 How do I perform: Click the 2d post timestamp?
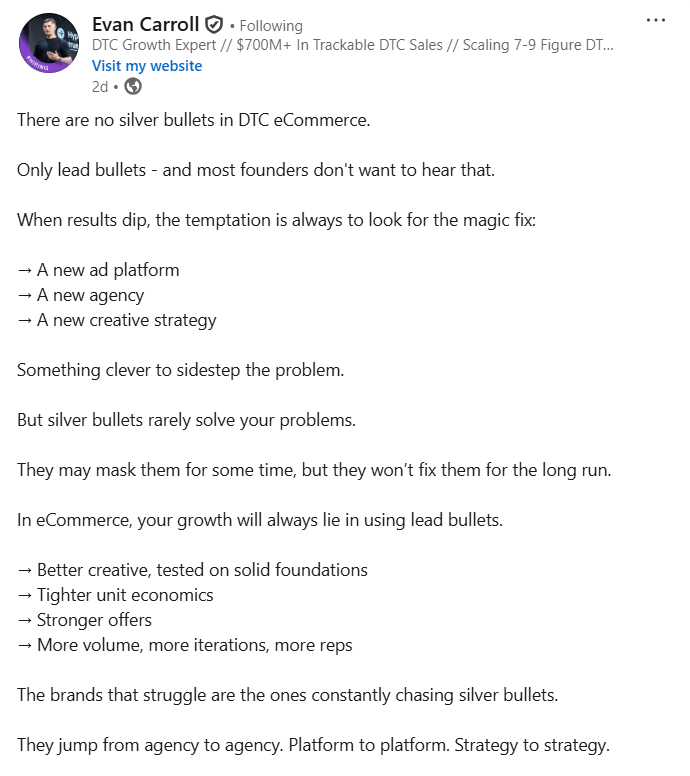click(100, 87)
